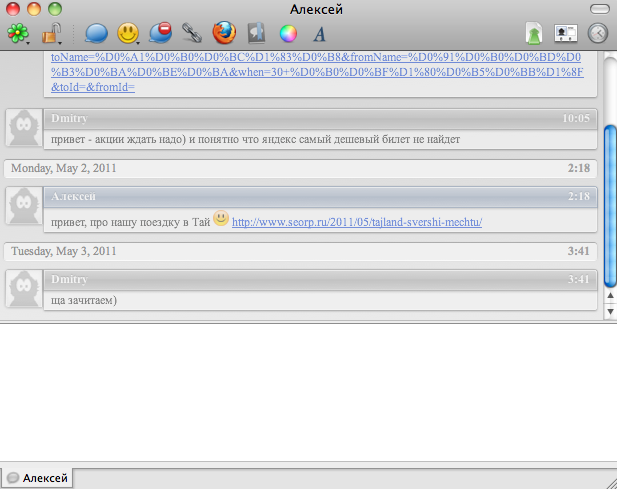Open the color wheel picker
617x489 pixels.
pyautogui.click(x=288, y=35)
